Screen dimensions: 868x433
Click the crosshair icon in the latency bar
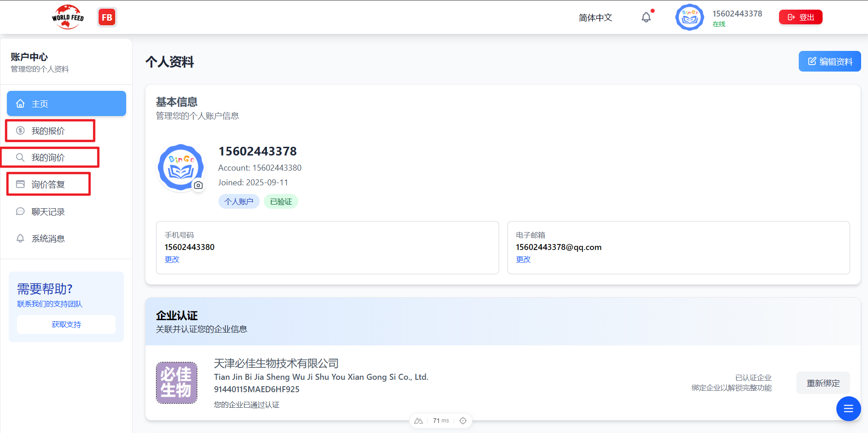pos(463,420)
